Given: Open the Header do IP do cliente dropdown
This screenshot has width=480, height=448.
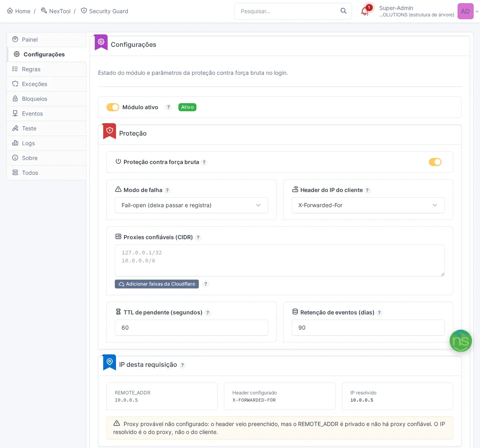Looking at the screenshot, I should point(368,205).
